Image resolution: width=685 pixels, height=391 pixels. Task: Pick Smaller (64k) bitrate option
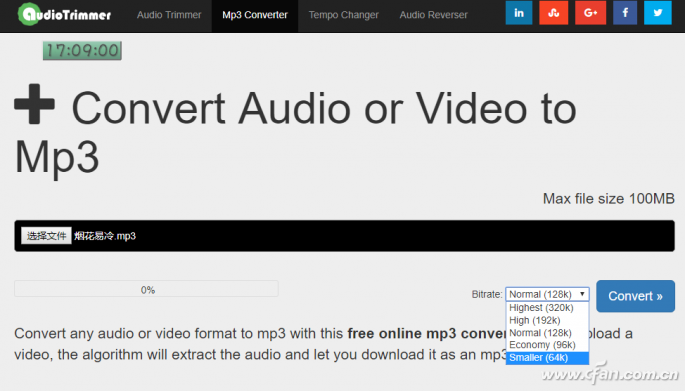coord(547,357)
